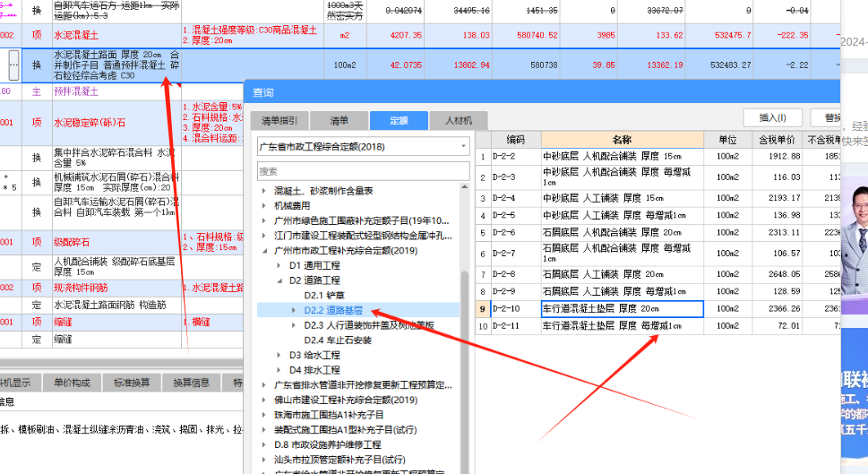The image size is (868, 474).
Task: Expand the 混凝土、砂浆制作含量表 node arrow
Action: 264,191
